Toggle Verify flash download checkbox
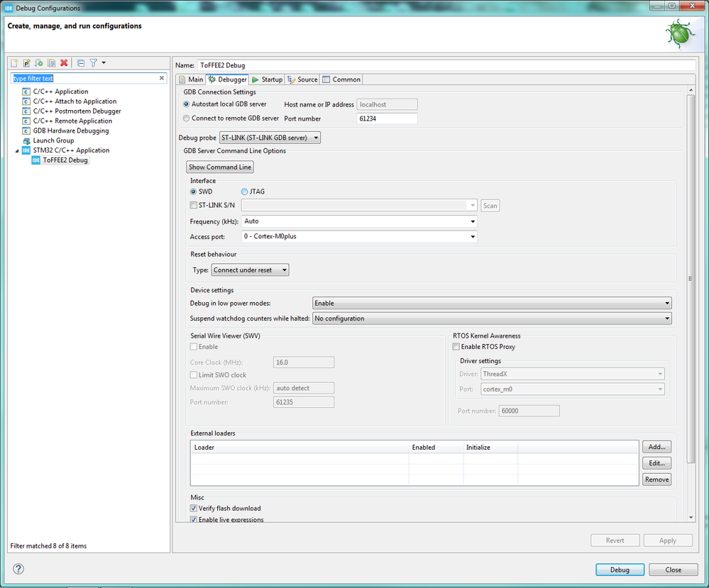This screenshot has height=588, width=709. click(x=194, y=509)
